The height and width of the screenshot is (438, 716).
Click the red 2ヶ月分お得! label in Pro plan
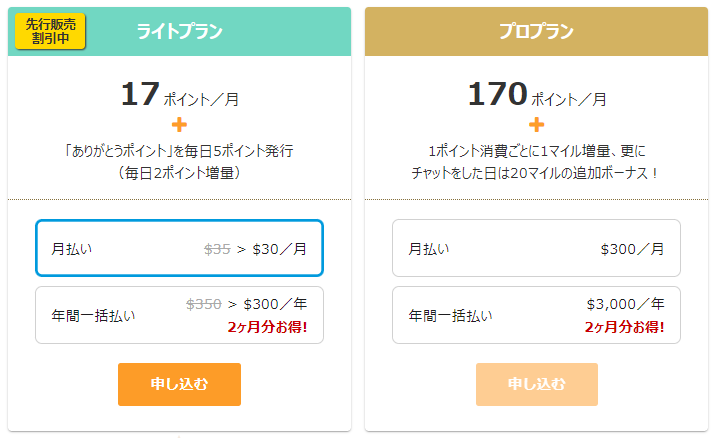point(624,326)
